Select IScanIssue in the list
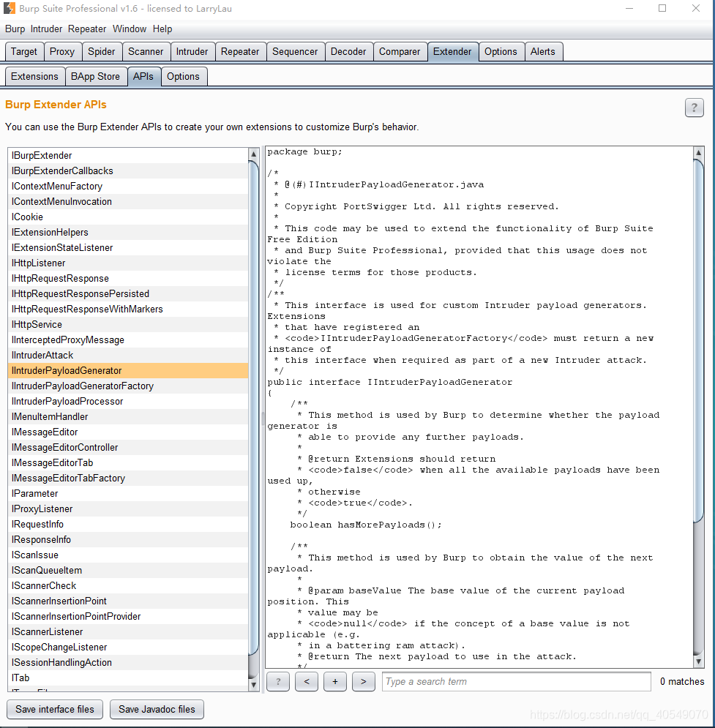 pyautogui.click(x=128, y=555)
